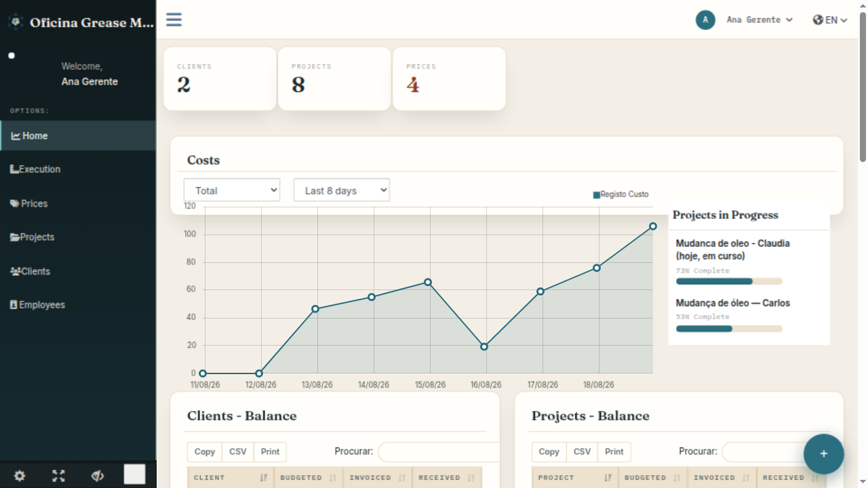Sort Projects table by INVOICED column
This screenshot has height=488, width=868.
[x=722, y=477]
